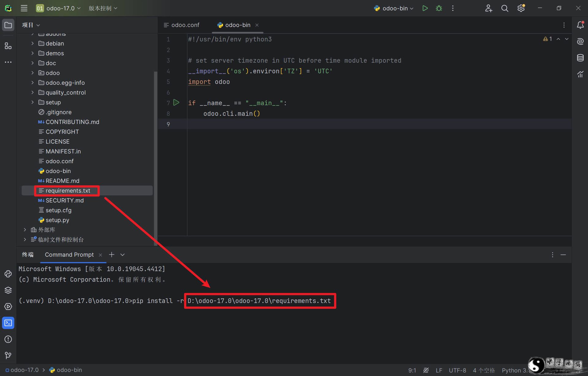The image size is (588, 376).
Task: Open the Services tool window
Action: (8, 306)
